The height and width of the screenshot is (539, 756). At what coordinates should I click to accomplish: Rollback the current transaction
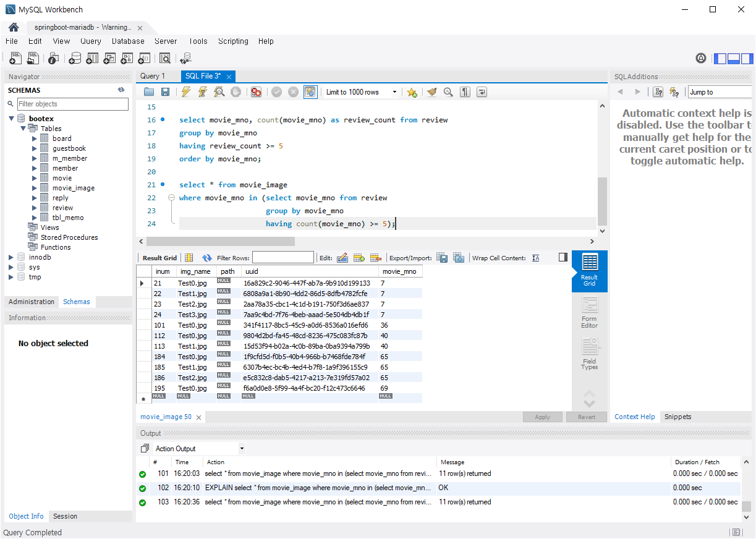(x=293, y=92)
